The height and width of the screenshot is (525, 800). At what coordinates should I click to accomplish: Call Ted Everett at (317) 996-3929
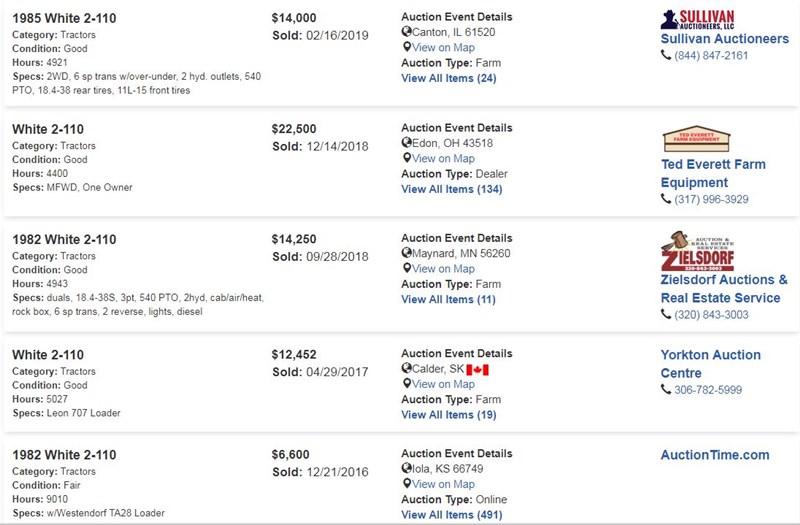point(711,199)
